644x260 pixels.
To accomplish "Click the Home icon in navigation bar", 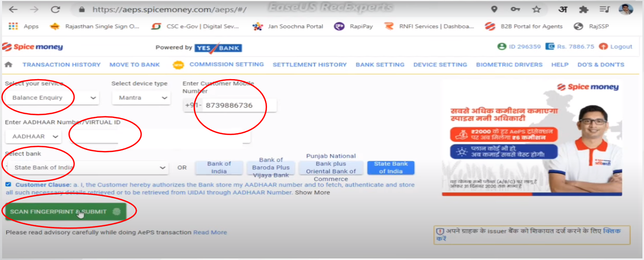I will [x=8, y=64].
